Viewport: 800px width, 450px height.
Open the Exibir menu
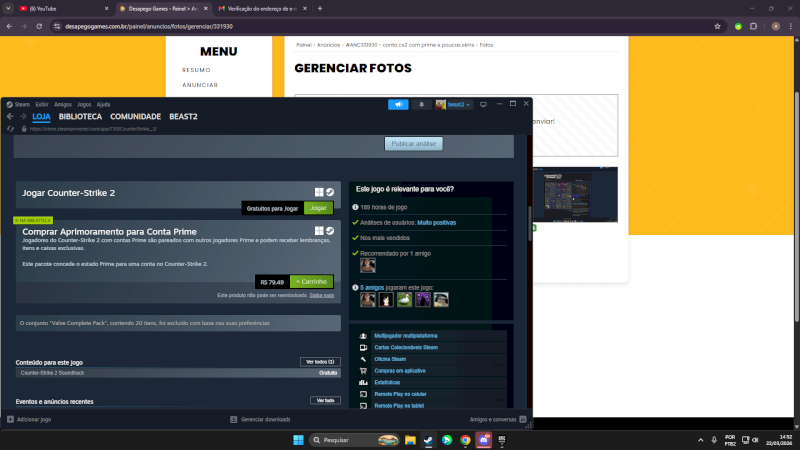42,105
